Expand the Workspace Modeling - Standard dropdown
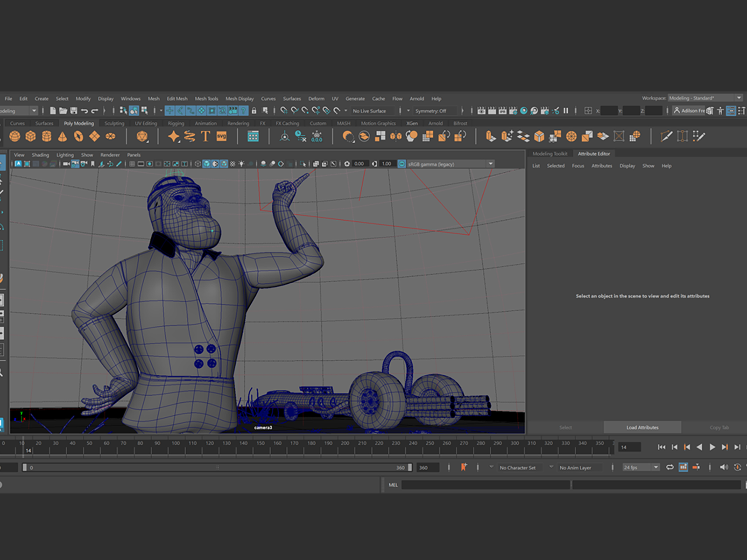This screenshot has width=747, height=560. pos(705,98)
